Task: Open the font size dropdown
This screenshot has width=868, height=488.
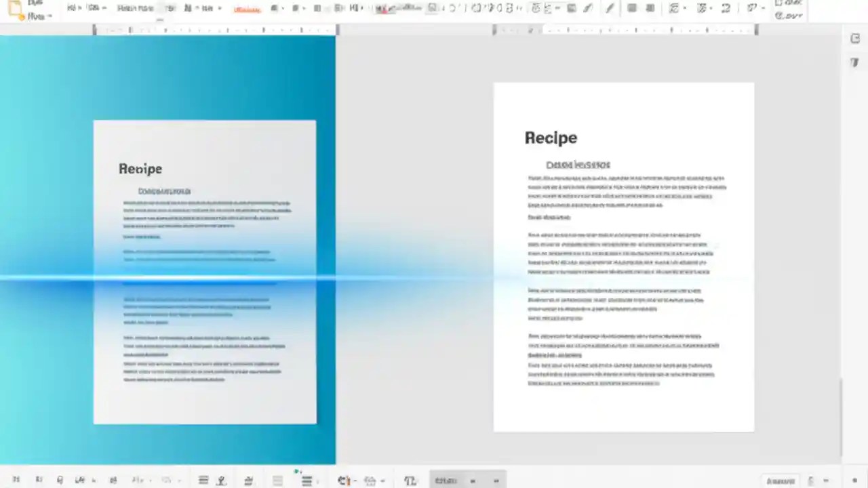Action: point(170,7)
